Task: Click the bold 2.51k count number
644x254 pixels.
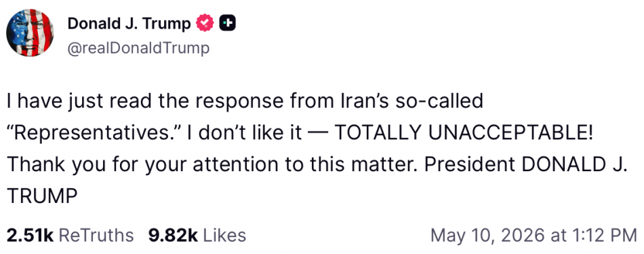Action: (x=31, y=236)
